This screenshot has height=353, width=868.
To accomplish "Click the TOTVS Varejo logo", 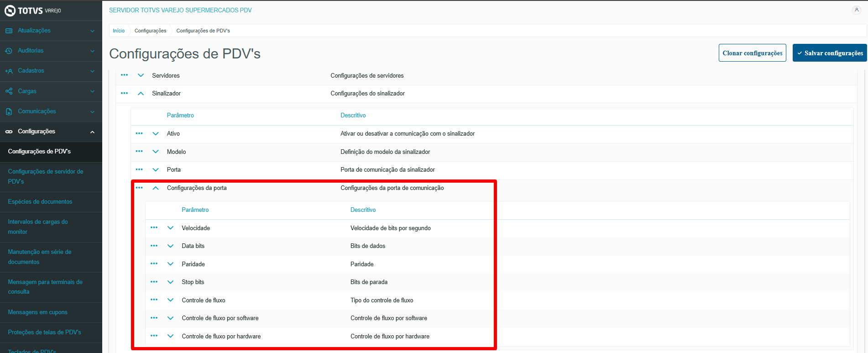I will (32, 11).
